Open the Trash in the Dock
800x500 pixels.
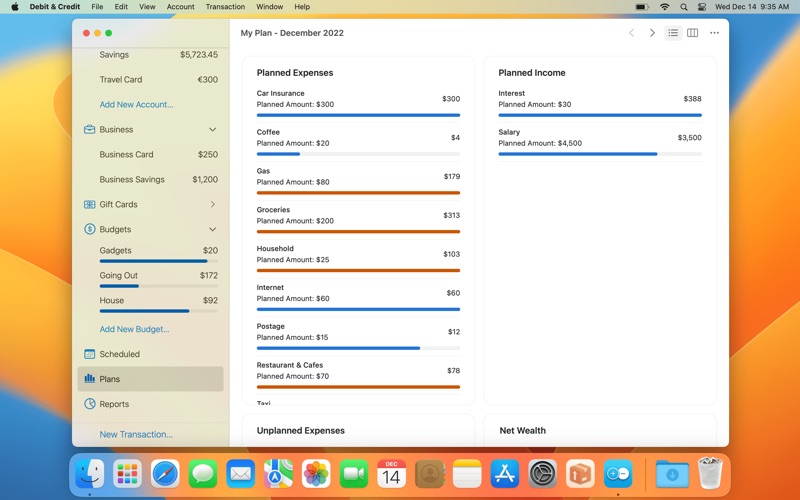[x=710, y=473]
